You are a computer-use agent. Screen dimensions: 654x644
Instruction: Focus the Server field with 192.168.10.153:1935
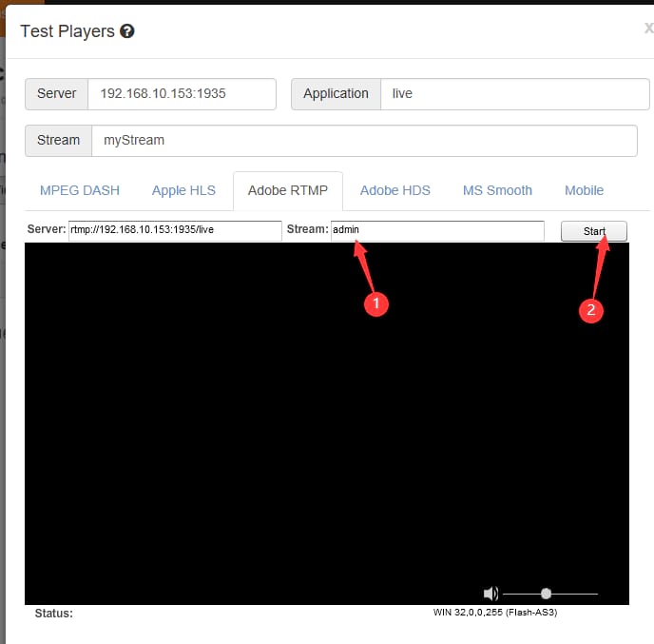181,94
